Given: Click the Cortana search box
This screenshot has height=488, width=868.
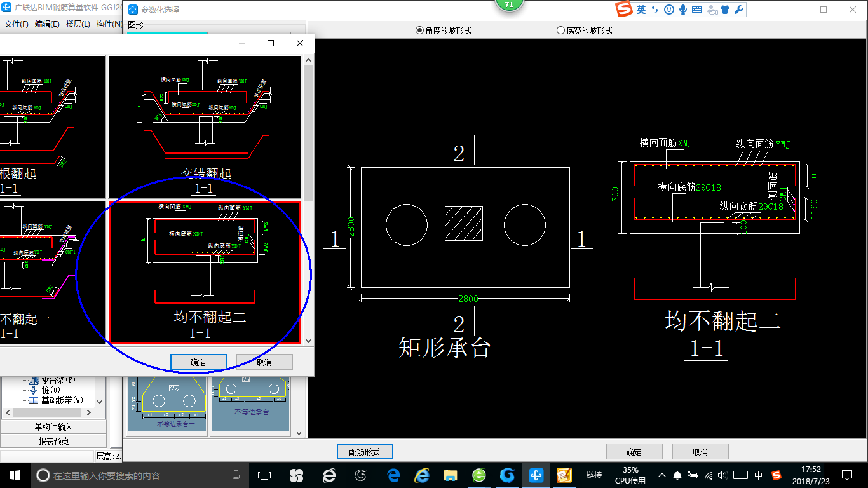Looking at the screenshot, I should pos(140,475).
